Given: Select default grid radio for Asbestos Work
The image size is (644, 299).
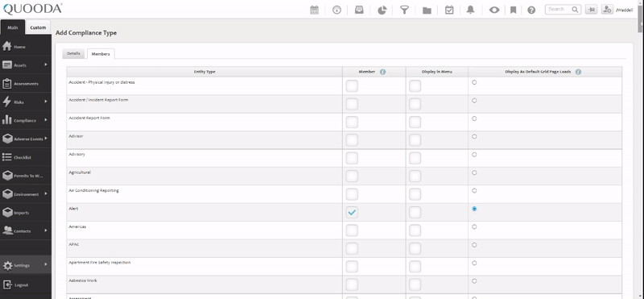Looking at the screenshot, I should pyautogui.click(x=474, y=281).
